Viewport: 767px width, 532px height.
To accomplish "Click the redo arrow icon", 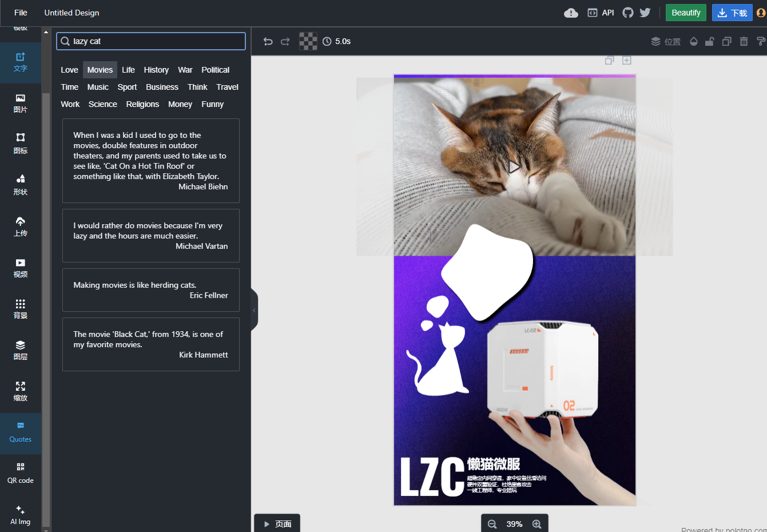I will 285,41.
